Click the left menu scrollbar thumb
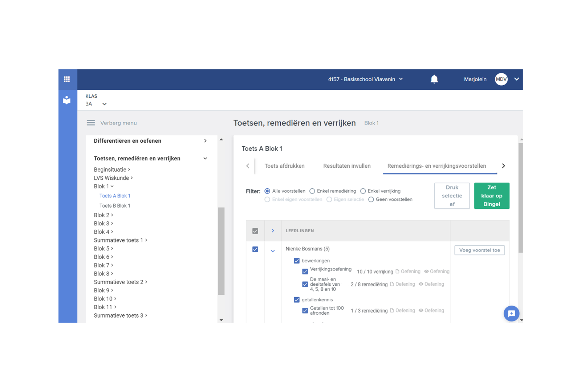This screenshot has height=392, width=581. coord(221,251)
